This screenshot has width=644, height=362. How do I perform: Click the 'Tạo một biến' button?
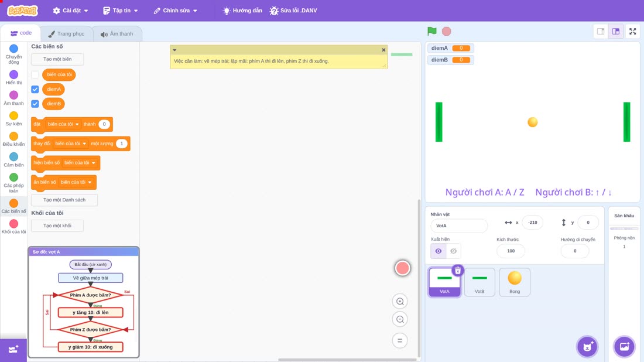pos(57,59)
